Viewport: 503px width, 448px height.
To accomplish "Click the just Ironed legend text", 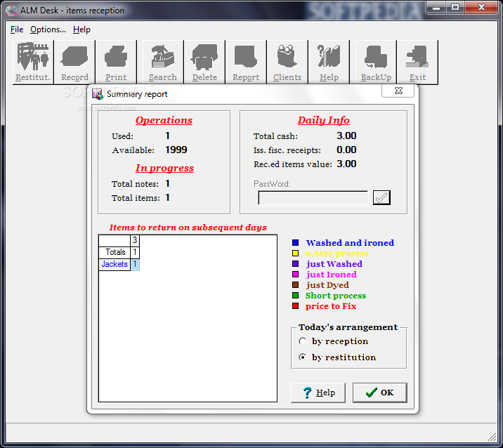I will coord(332,275).
